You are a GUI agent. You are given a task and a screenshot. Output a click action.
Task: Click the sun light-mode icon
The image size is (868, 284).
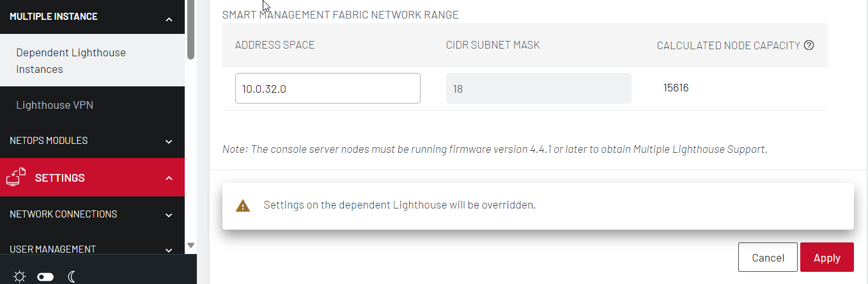coord(20,276)
